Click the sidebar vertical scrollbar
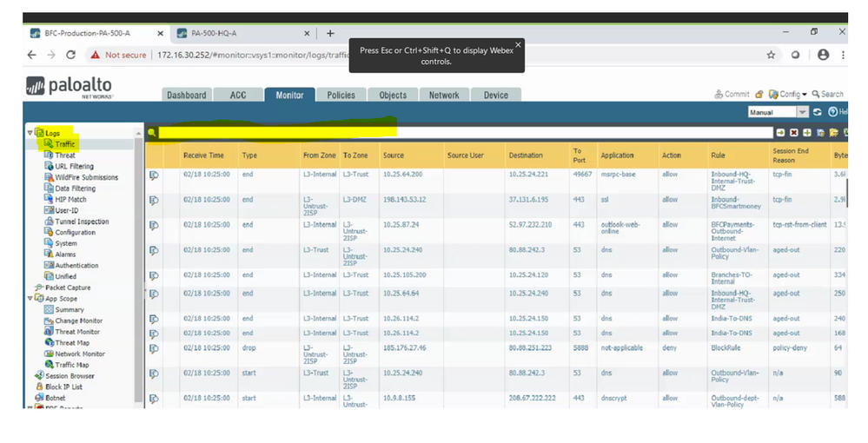 pyautogui.click(x=138, y=271)
